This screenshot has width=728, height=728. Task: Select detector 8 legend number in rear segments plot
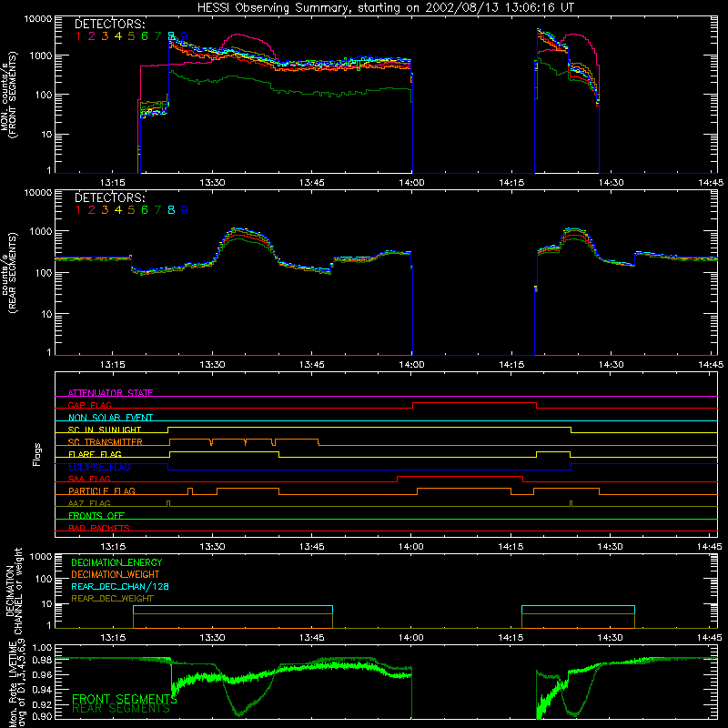click(x=171, y=210)
